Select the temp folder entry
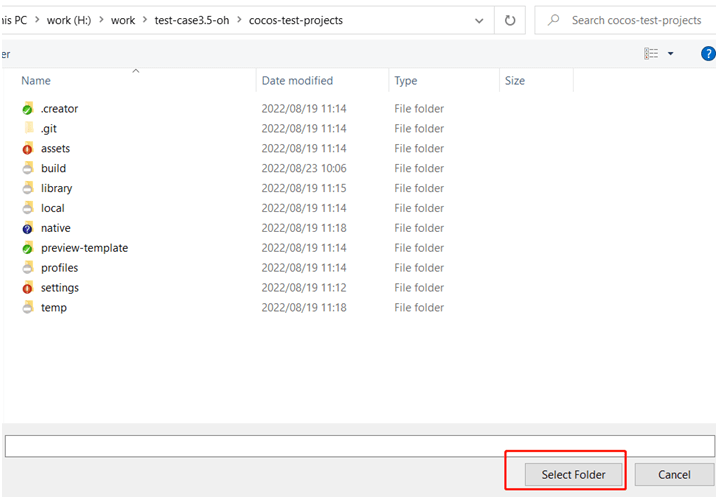The height and width of the screenshot is (499, 718). 54,308
